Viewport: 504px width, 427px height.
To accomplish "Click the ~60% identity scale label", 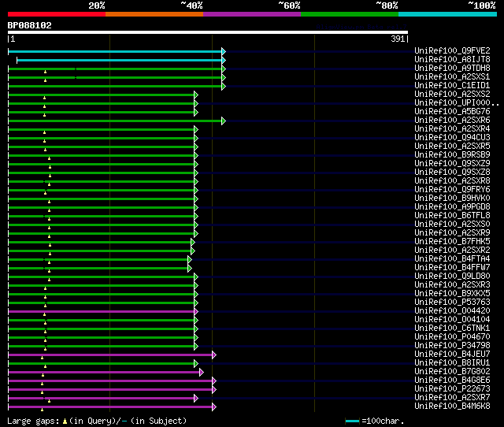I will [x=289, y=6].
